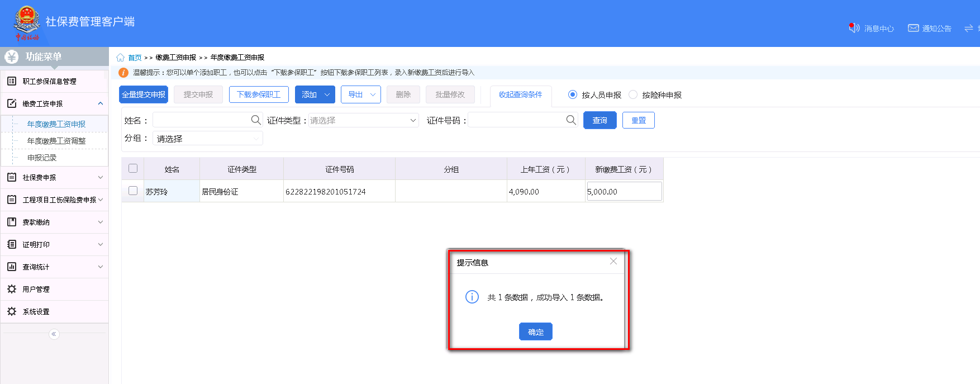The height and width of the screenshot is (384, 980).
Task: Open 通知公告 envelope icon
Action: point(913,28)
